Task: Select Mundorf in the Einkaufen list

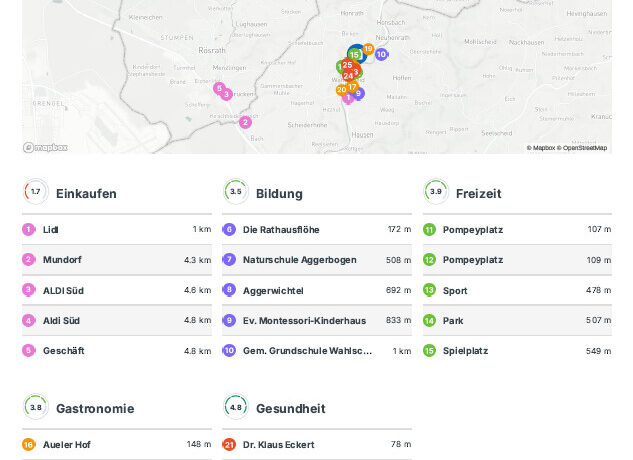Action: (117, 260)
